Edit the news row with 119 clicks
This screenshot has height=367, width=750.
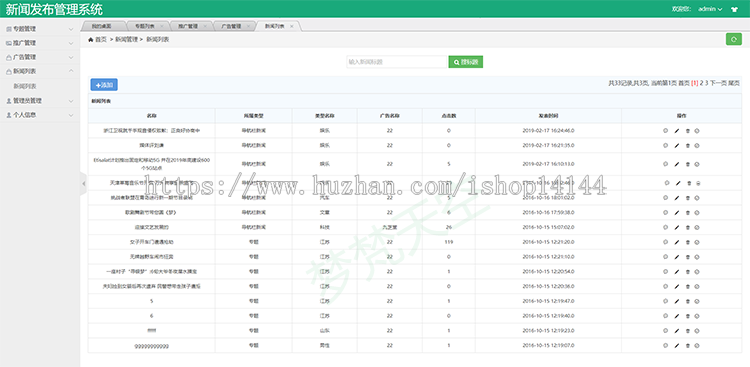click(676, 242)
